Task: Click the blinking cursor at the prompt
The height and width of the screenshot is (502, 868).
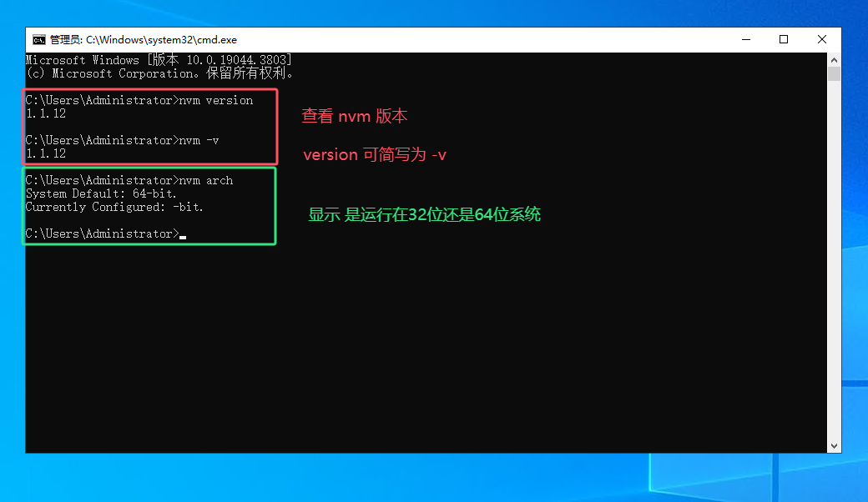Action: click(x=184, y=234)
